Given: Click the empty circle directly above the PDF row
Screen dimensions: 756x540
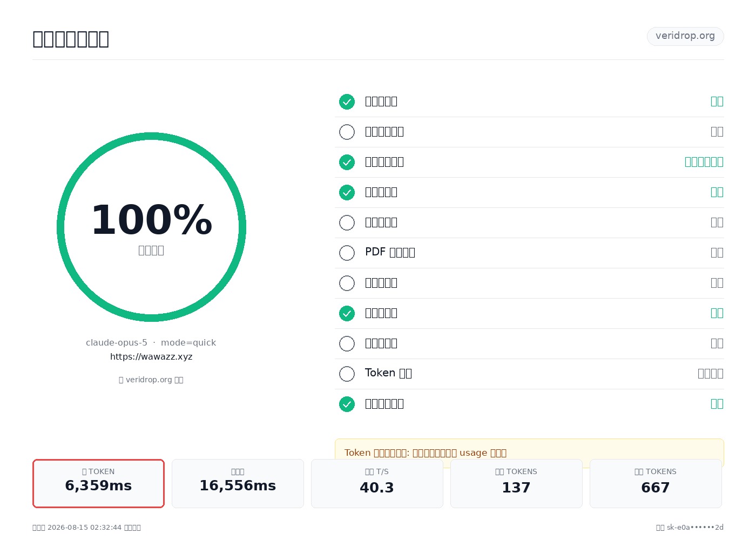Looking at the screenshot, I should point(347,222).
